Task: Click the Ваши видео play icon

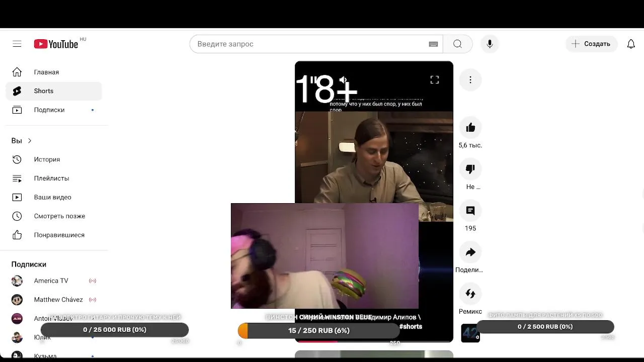Action: tap(17, 197)
